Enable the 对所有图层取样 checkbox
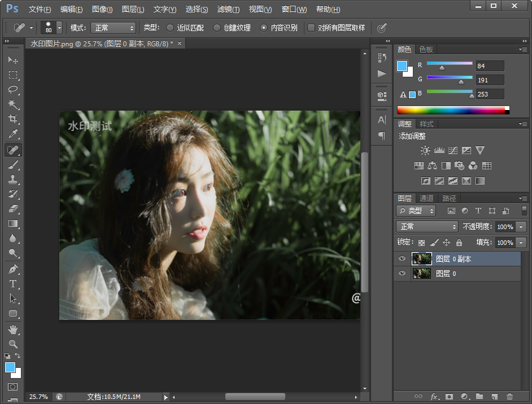The width and height of the screenshot is (532, 404). pos(311,28)
